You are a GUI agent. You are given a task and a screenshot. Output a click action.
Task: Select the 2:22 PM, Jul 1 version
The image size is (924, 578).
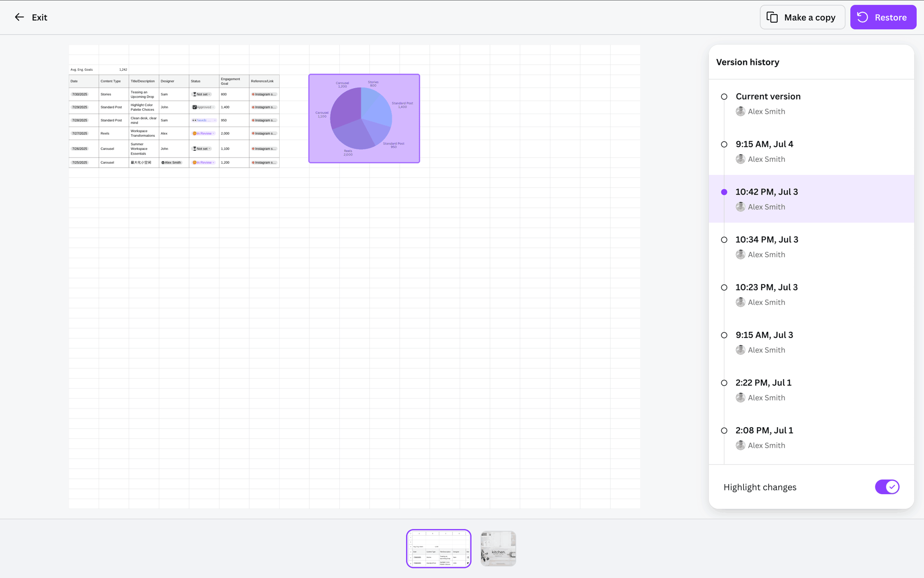point(811,390)
